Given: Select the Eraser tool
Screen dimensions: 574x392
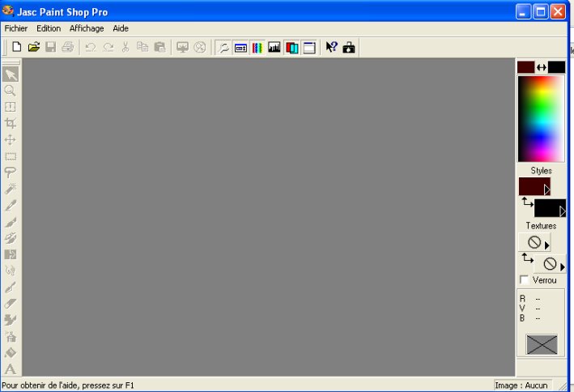Looking at the screenshot, I should point(11,304).
